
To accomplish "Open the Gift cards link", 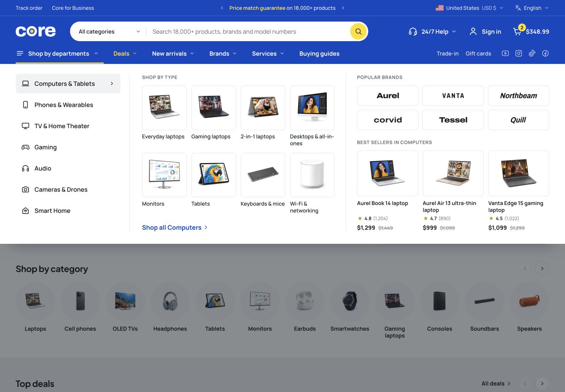I will click(478, 53).
